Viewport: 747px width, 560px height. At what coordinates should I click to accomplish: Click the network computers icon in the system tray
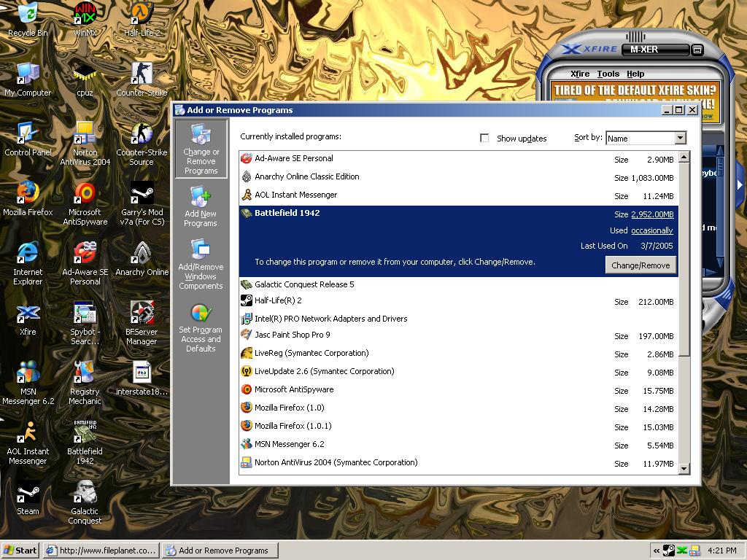[x=694, y=551]
